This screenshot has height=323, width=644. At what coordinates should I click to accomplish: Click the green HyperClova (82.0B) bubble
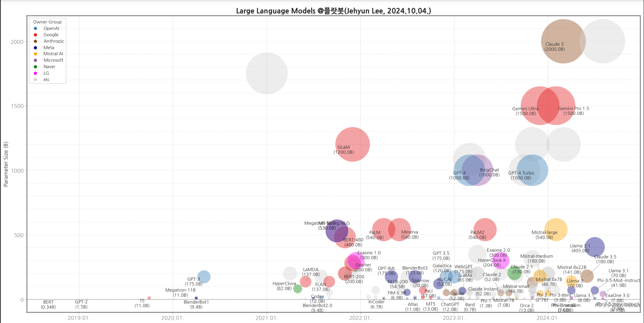pos(298,289)
